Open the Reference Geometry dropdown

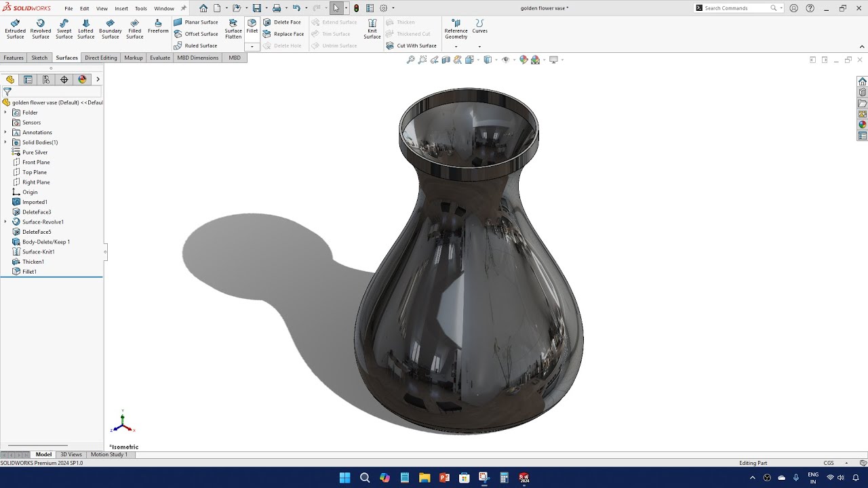click(x=456, y=47)
